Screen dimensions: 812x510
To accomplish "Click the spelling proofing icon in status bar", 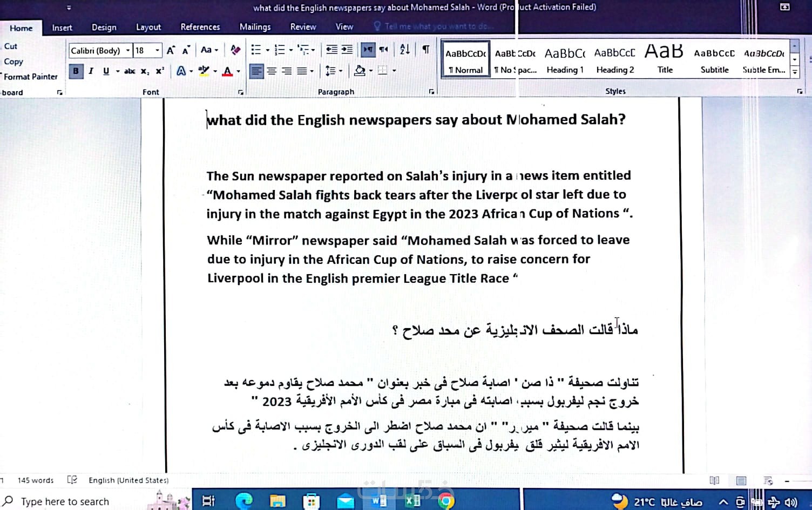I will (x=72, y=480).
